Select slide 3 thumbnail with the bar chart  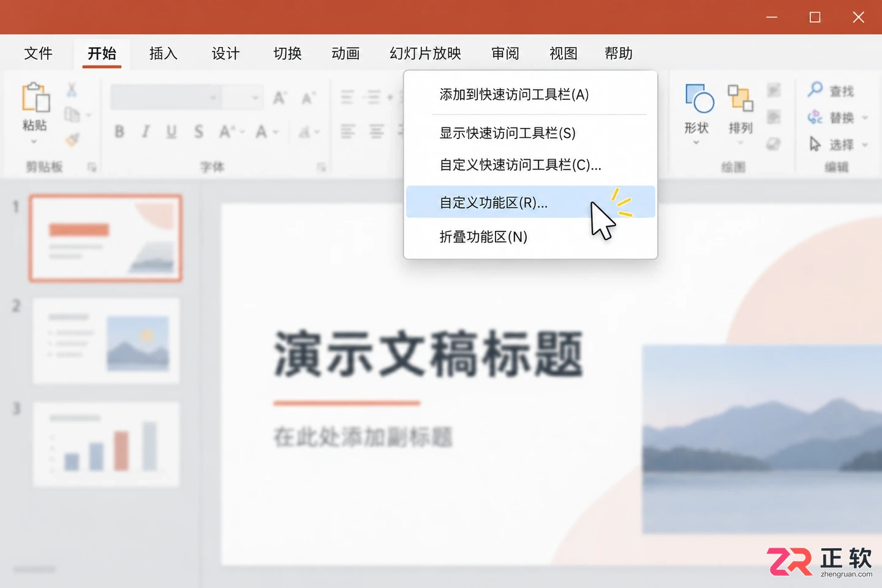coord(106,444)
